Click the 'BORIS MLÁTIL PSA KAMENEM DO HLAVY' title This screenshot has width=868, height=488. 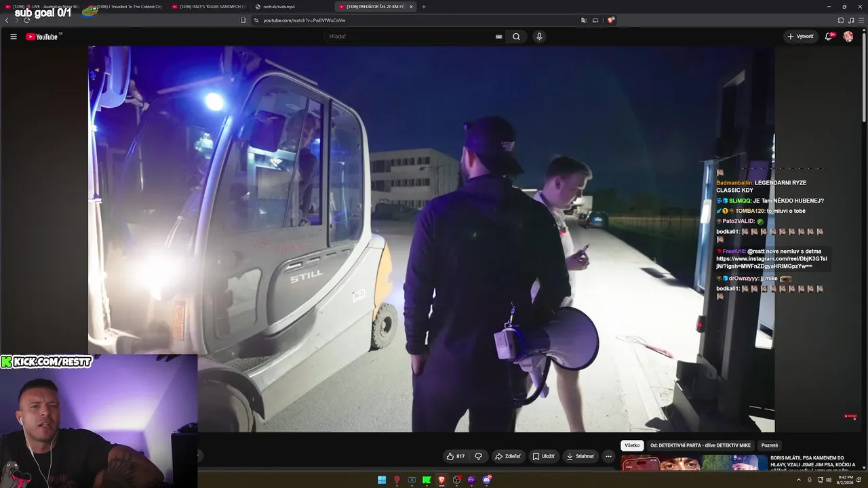pos(813,462)
